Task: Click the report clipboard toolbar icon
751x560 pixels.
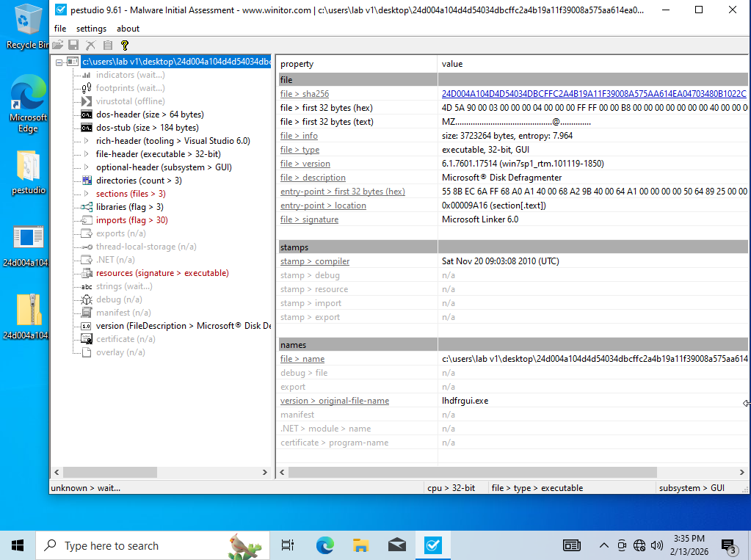Action: (108, 45)
